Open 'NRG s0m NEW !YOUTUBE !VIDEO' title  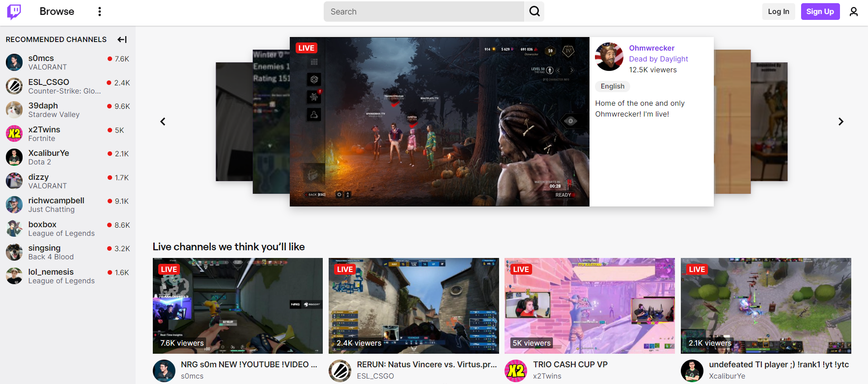click(x=249, y=365)
